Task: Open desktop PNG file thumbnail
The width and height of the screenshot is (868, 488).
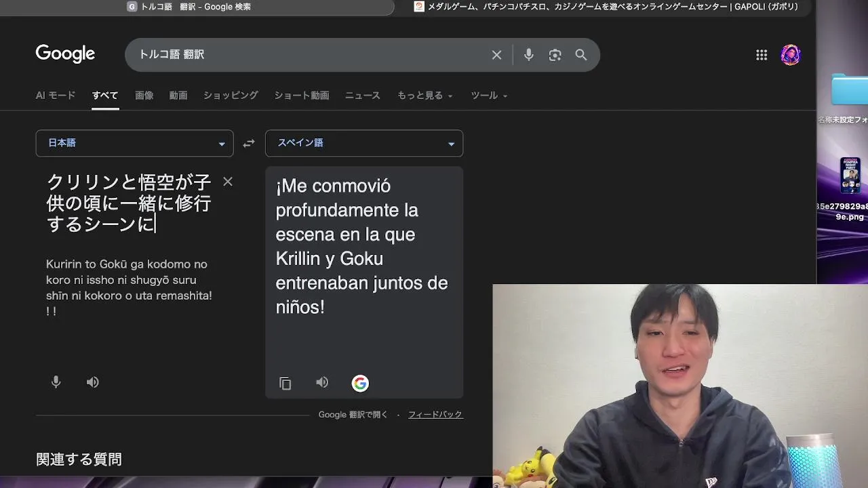Action: pos(850,176)
